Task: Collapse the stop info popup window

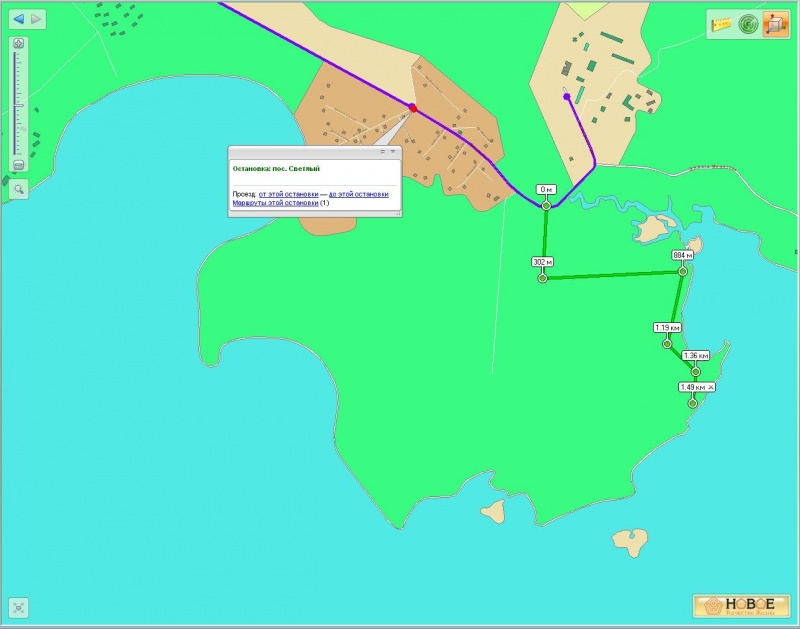Action: pos(383,152)
